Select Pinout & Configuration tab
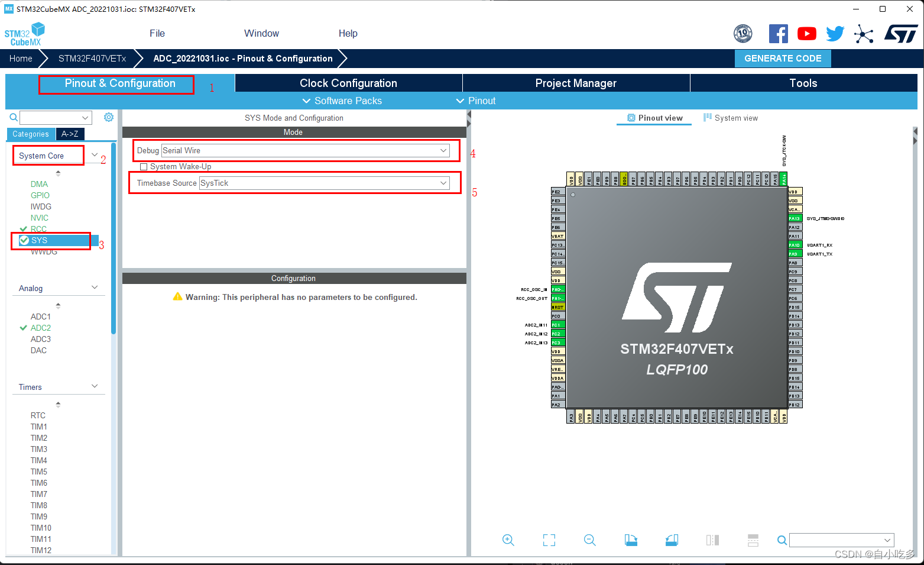This screenshot has height=565, width=924. click(120, 83)
